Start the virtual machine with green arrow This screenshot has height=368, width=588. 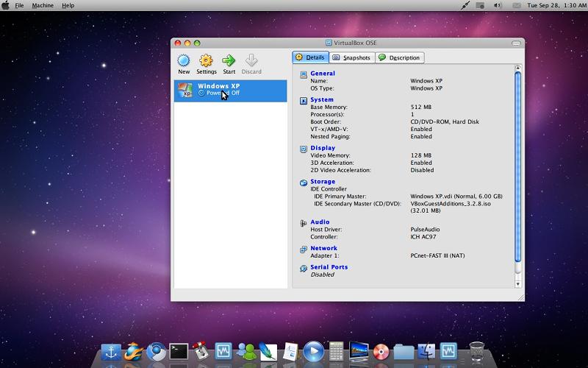pos(229,61)
